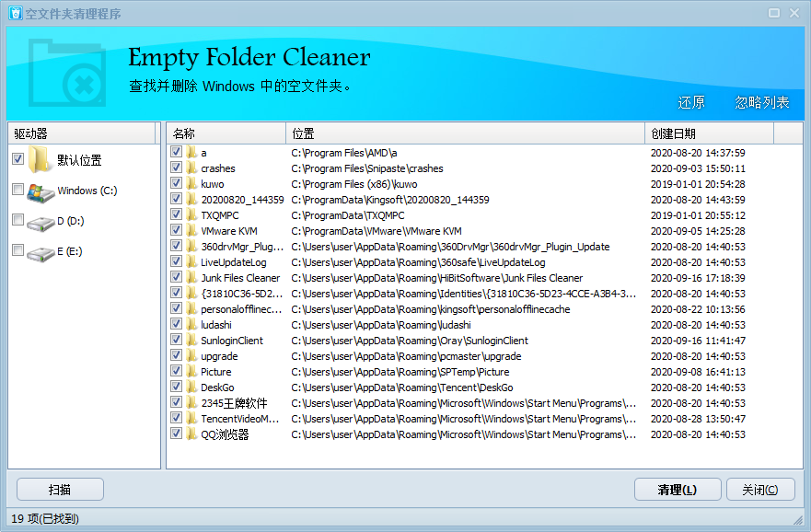Viewport: 811px width, 532px height.
Task: Click the folder icon beside 'kuwo'
Action: tap(192, 183)
